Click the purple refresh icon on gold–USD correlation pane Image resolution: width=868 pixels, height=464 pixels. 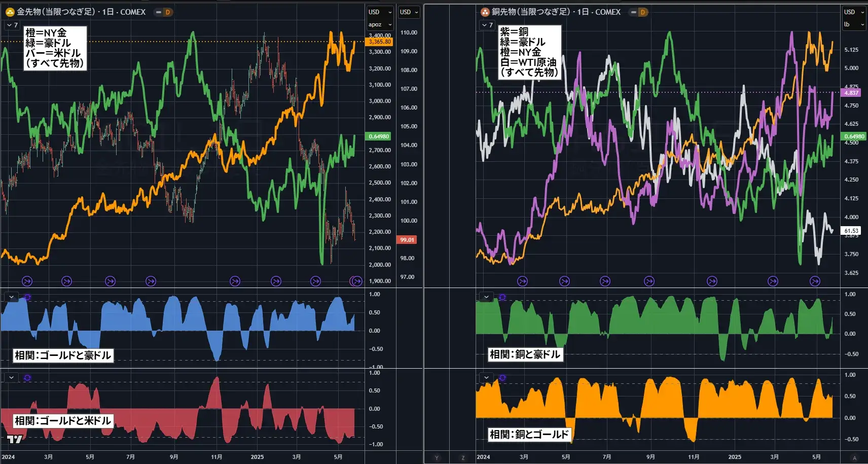click(x=27, y=378)
